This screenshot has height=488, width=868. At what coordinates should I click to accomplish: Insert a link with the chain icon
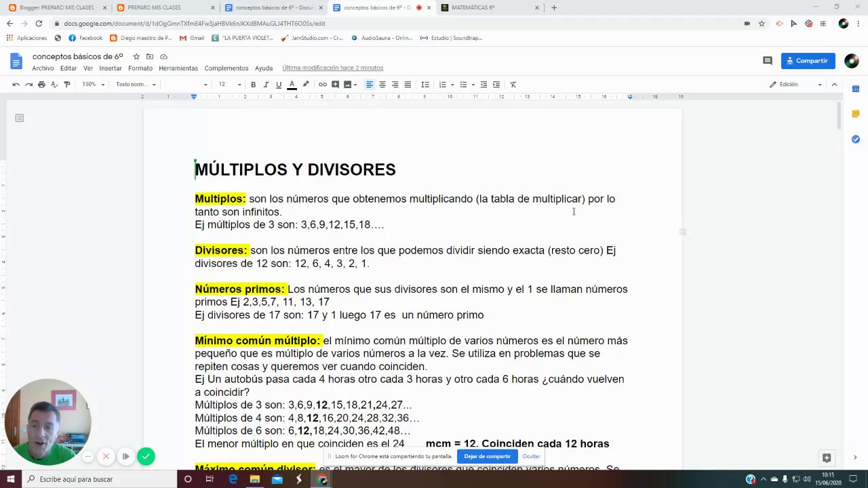pyautogui.click(x=322, y=85)
